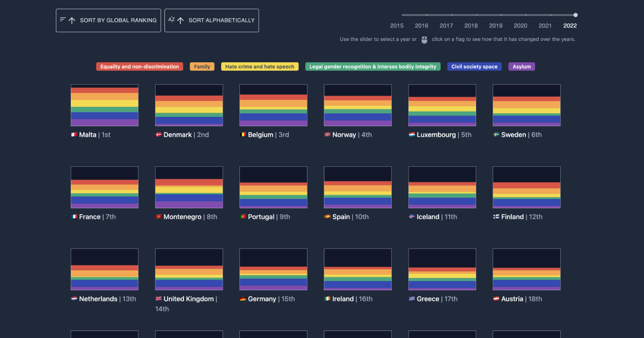Click Malta's small flag icon

point(74,135)
